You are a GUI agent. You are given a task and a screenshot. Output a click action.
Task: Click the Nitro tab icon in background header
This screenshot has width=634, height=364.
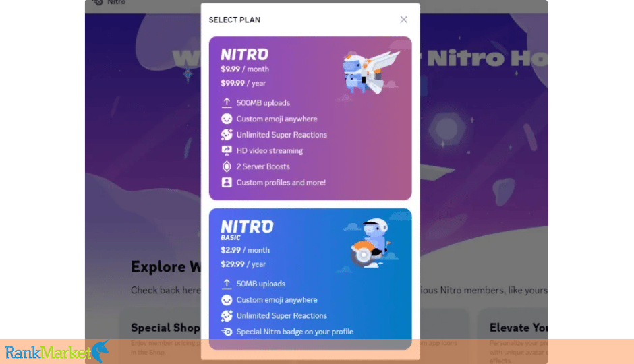(97, 3)
